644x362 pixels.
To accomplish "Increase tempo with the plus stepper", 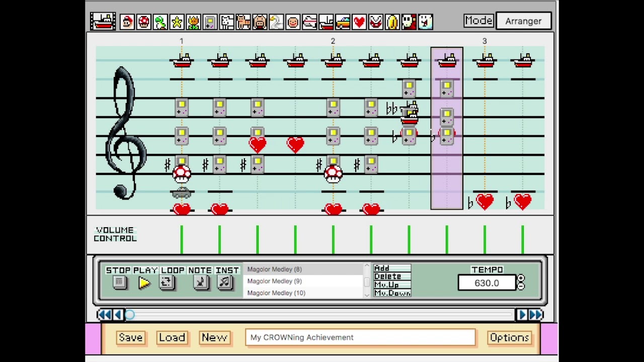I will [521, 279].
